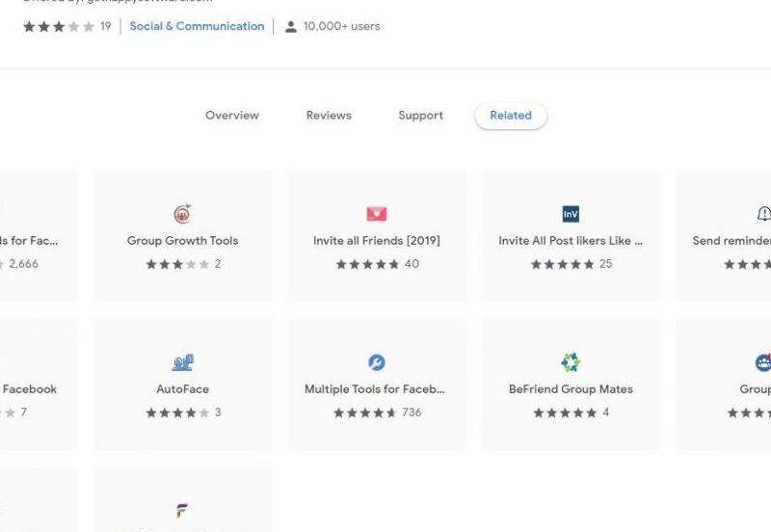Switch to the Overview tab
The image size is (771, 532).
click(x=232, y=116)
